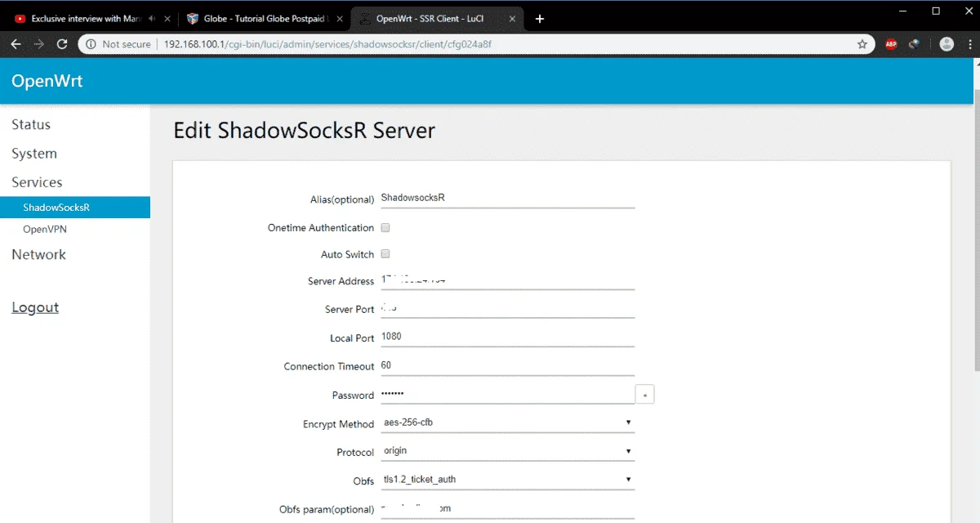Viewport: 980px width, 523px height.
Task: Mute the audio icon on the interview tab
Action: 152,19
